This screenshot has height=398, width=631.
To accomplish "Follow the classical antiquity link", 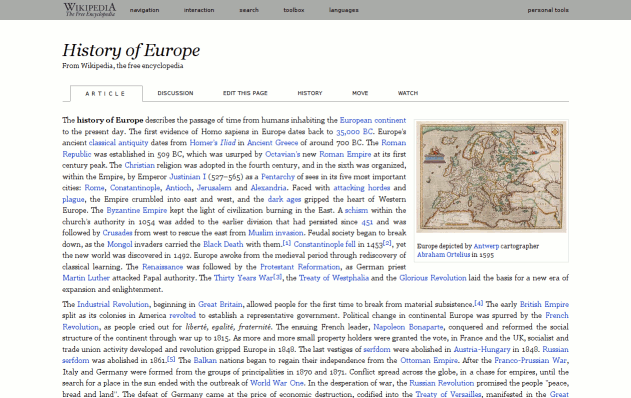I will 118,143.
